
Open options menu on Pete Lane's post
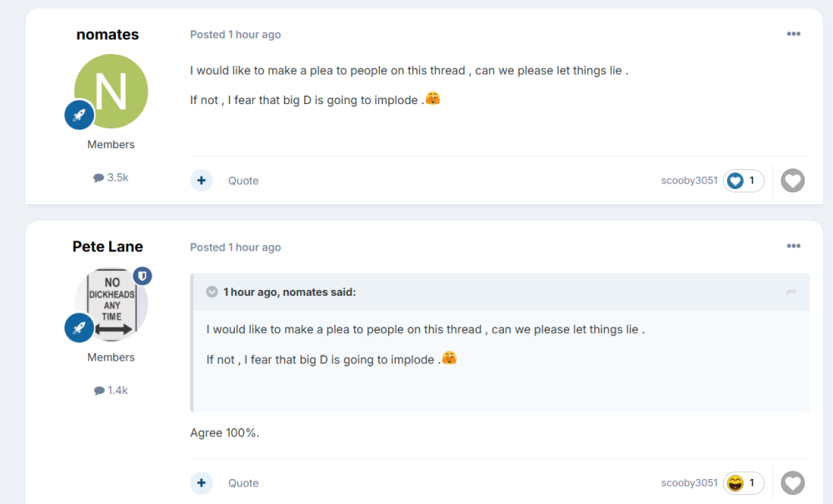(x=793, y=247)
